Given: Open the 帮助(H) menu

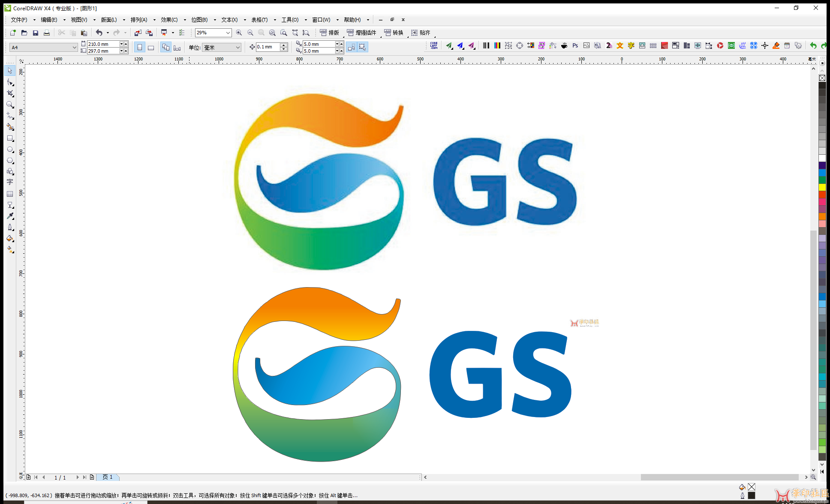Looking at the screenshot, I should click(x=352, y=20).
